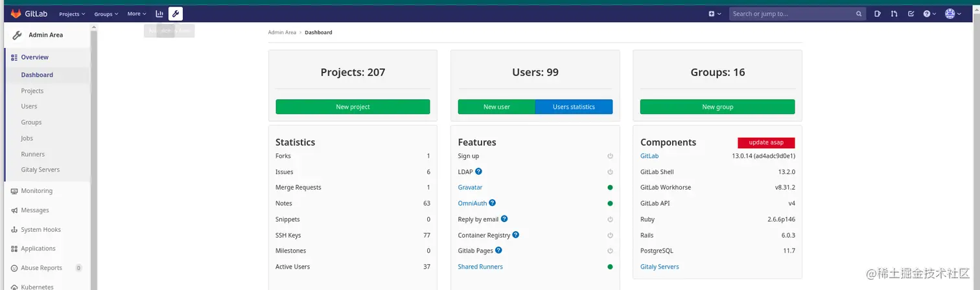
Task: Open the Gravatar link
Action: click(x=470, y=188)
